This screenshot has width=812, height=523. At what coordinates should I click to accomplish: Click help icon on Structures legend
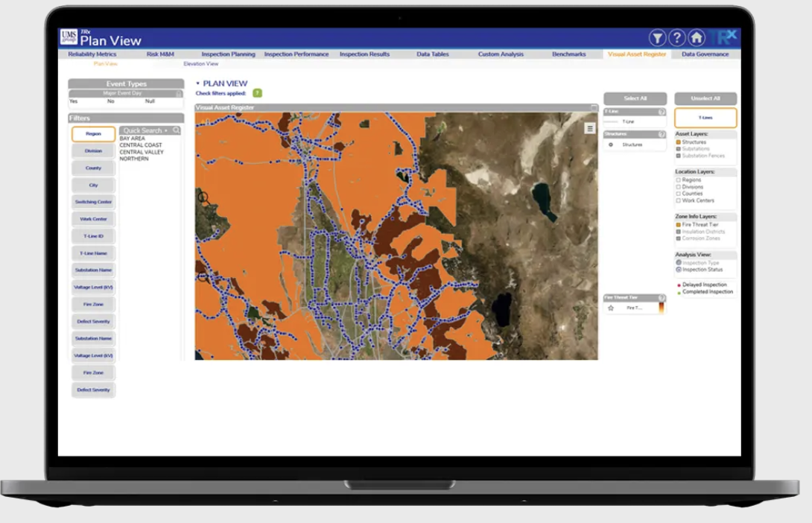(x=662, y=134)
